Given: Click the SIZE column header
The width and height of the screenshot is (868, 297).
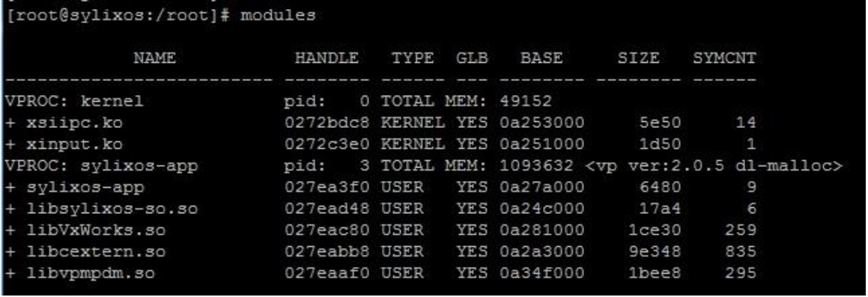Looking at the screenshot, I should pyautogui.click(x=638, y=58).
